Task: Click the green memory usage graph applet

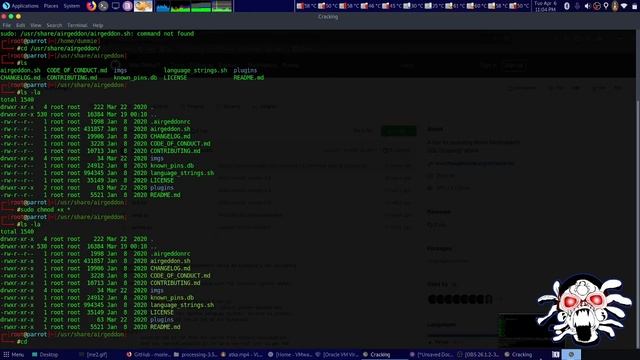Action: coord(201,6)
